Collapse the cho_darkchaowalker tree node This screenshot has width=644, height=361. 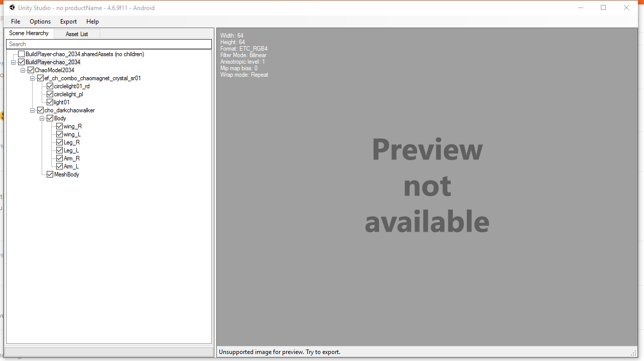tap(33, 110)
